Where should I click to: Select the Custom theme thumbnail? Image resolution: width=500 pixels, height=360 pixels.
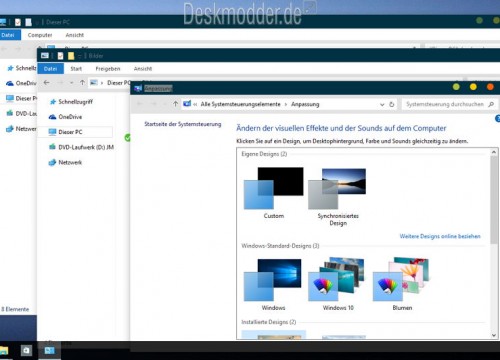click(x=274, y=188)
